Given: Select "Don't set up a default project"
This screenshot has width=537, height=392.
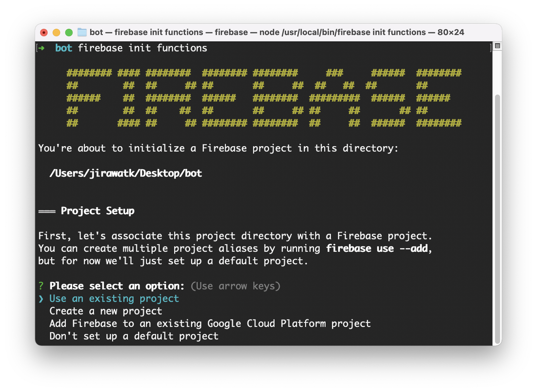Looking at the screenshot, I should [134, 336].
